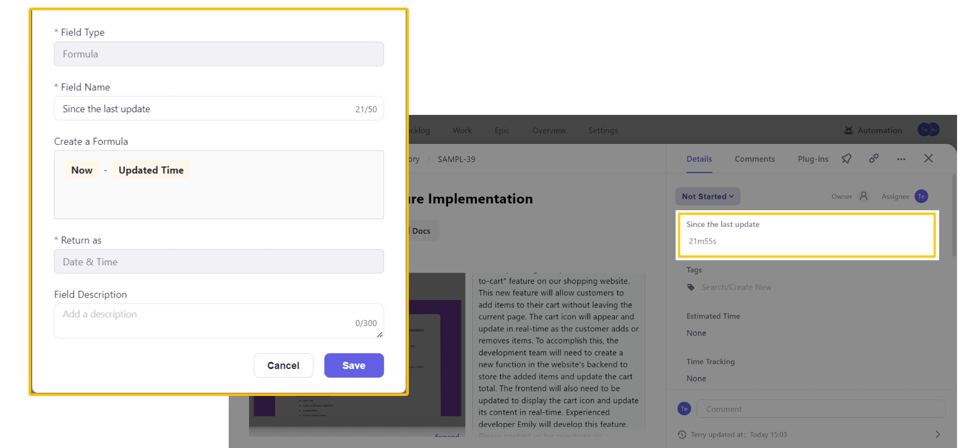This screenshot has width=980, height=448.
Task: Open the Field Type dropdown
Action: point(218,54)
